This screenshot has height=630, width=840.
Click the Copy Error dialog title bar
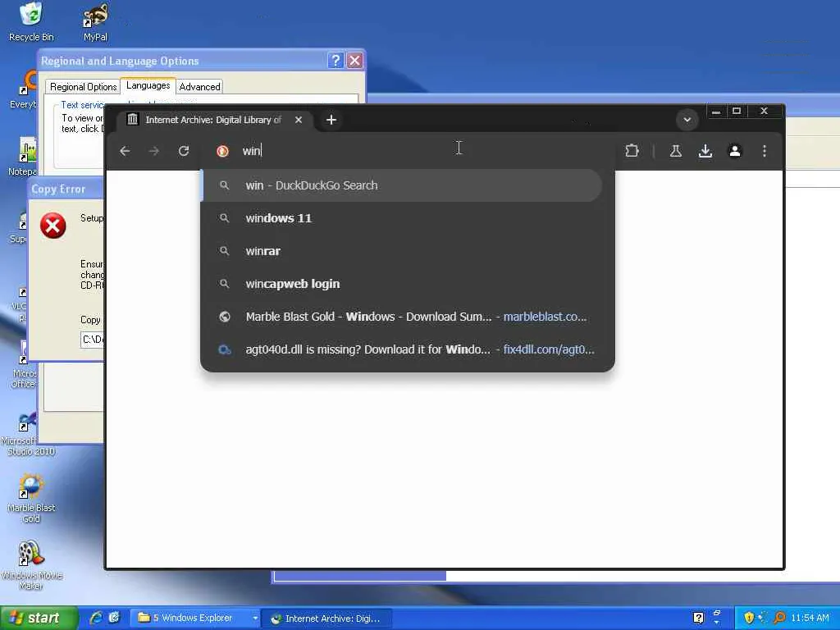[66, 189]
